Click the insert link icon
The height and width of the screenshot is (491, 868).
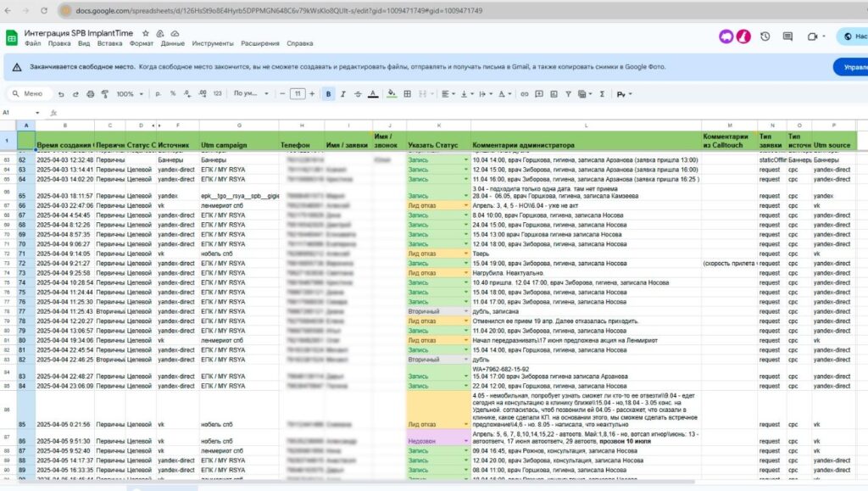tap(525, 94)
